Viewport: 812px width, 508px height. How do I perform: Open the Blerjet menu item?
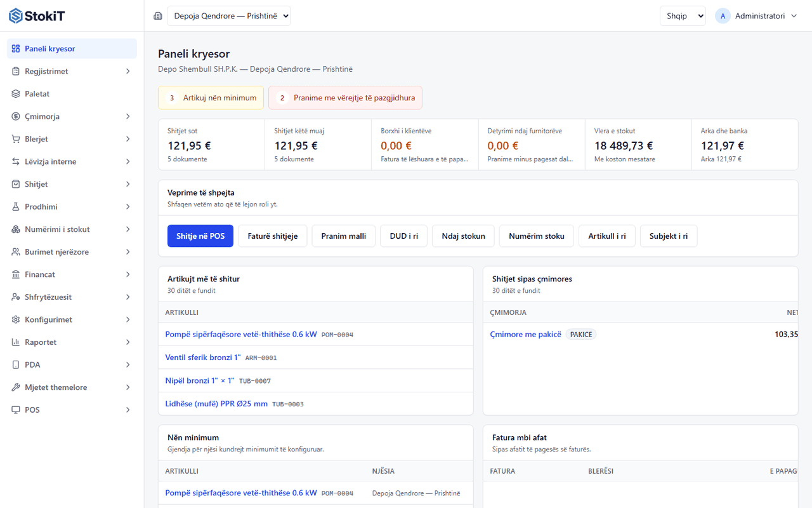click(x=72, y=139)
